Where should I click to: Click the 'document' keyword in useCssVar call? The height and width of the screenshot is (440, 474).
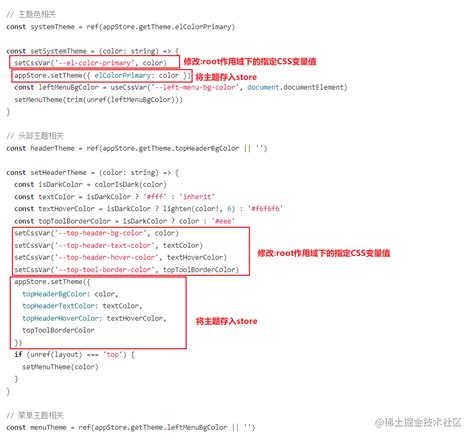(263, 87)
